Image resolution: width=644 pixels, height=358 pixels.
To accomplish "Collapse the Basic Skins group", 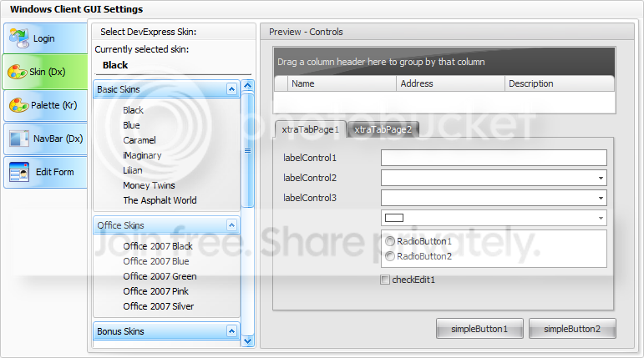I will [x=231, y=89].
